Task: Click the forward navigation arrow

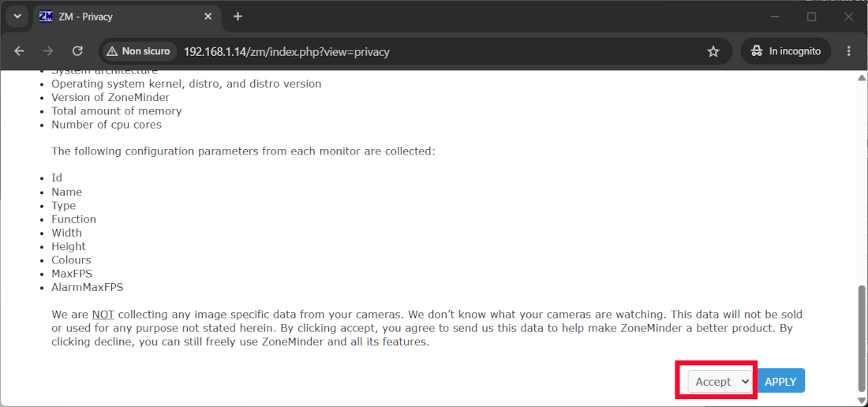Action: 48,51
